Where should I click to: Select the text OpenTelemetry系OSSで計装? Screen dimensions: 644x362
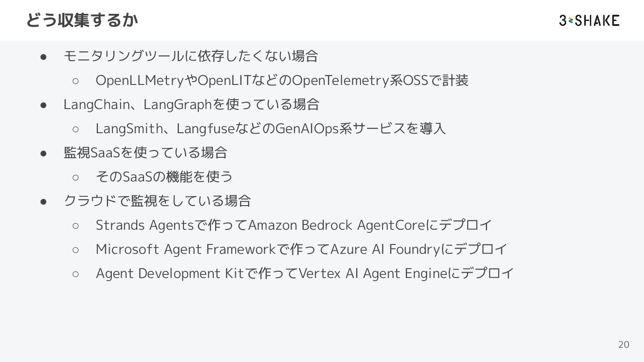tap(380, 81)
